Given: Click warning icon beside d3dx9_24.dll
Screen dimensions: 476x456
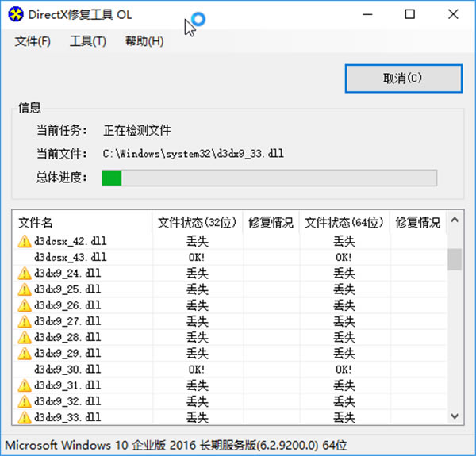Looking at the screenshot, I should (24, 274).
